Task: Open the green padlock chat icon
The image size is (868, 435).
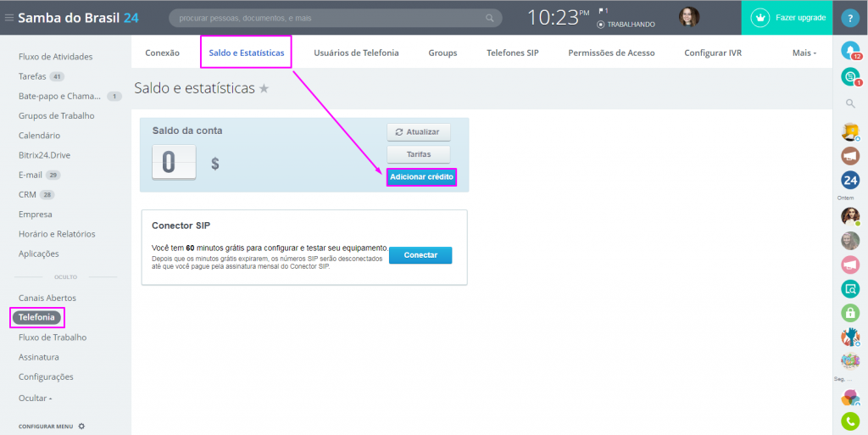Action: pyautogui.click(x=850, y=313)
